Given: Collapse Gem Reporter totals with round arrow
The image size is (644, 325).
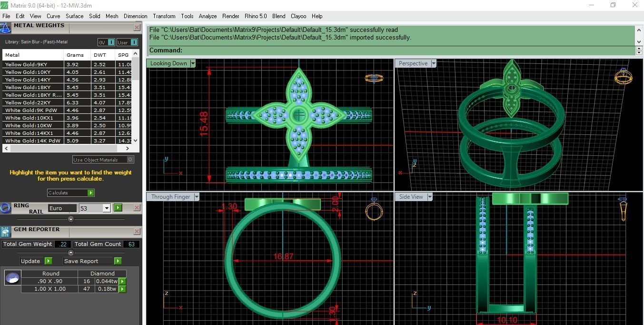Looking at the screenshot, I should [71, 253].
